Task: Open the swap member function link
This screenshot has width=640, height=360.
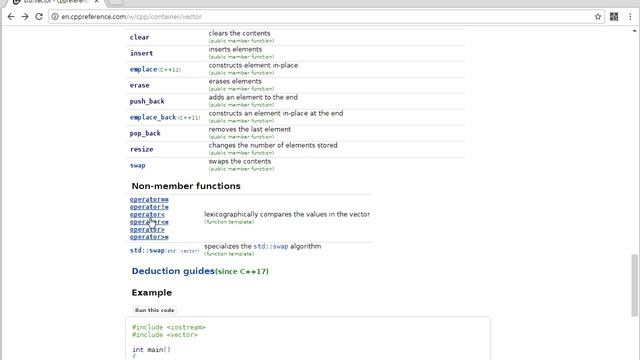Action: (137, 165)
